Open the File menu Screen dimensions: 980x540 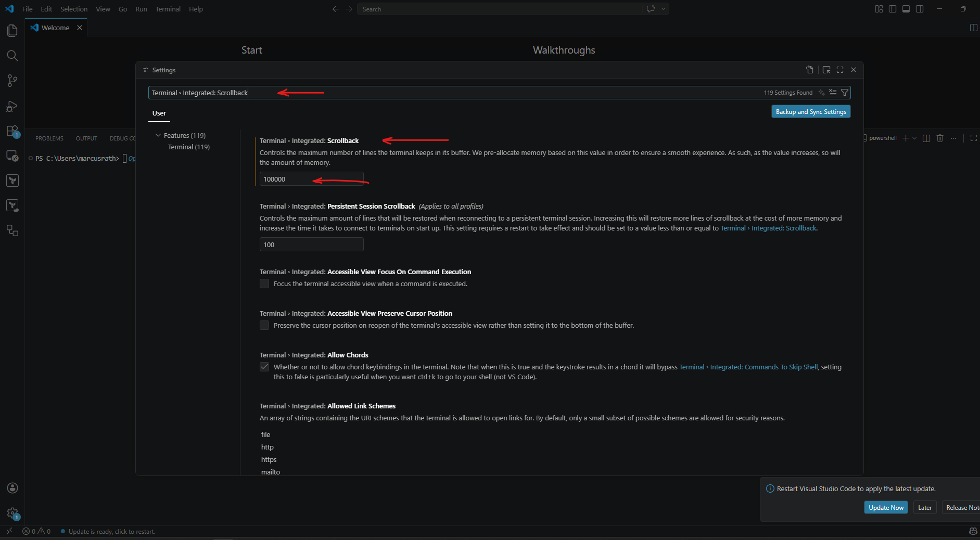[x=28, y=9]
